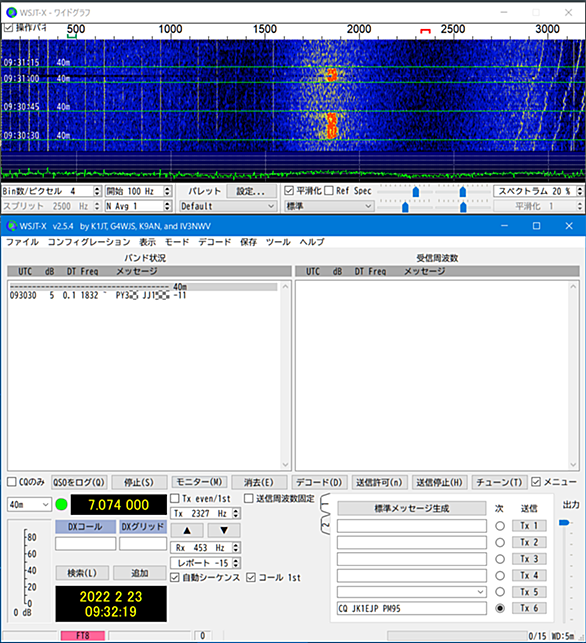Toggle the Ref Spec checkbox

click(328, 191)
